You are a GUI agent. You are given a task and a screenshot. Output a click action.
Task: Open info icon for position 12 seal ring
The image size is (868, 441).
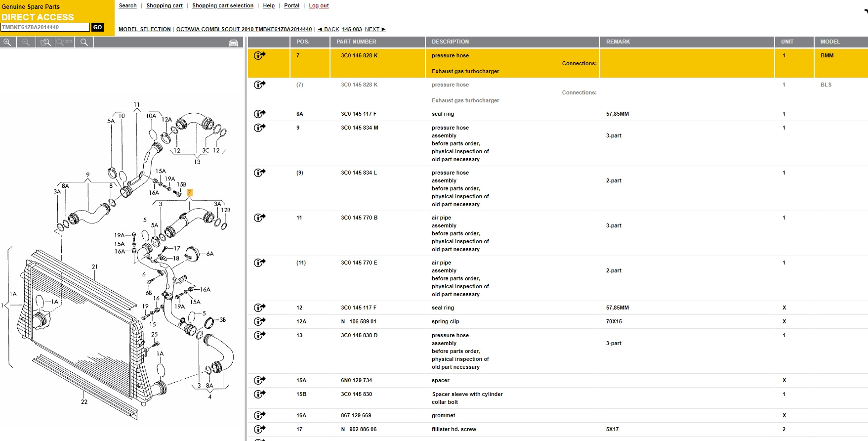click(x=259, y=308)
